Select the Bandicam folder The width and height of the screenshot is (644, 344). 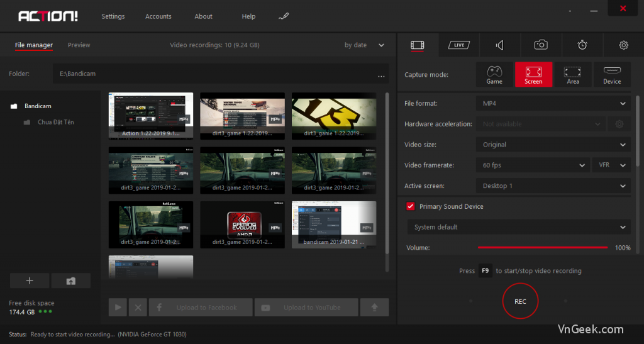point(38,106)
